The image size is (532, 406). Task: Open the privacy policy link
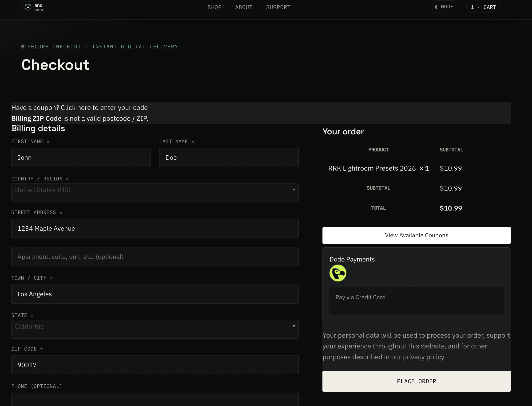[x=424, y=357]
